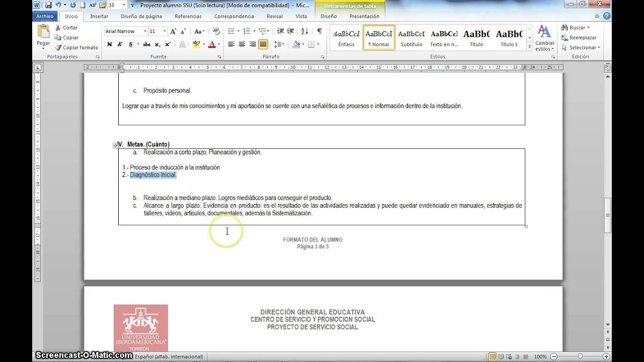This screenshot has height=362, width=644.
Task: Toggle show paragraph marks (¶)
Action: pos(319,31)
